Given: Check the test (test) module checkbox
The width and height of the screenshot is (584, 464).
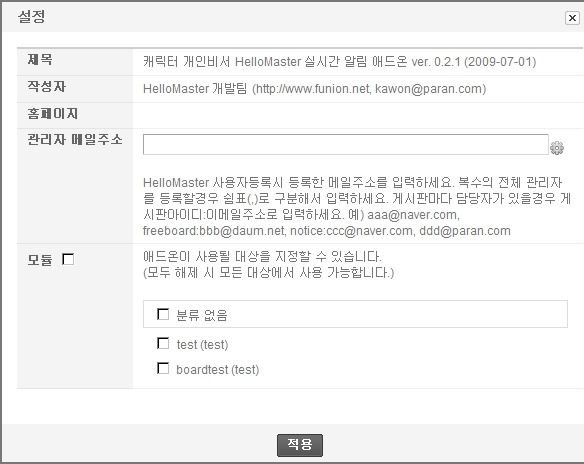Looking at the screenshot, I should click(x=163, y=343).
